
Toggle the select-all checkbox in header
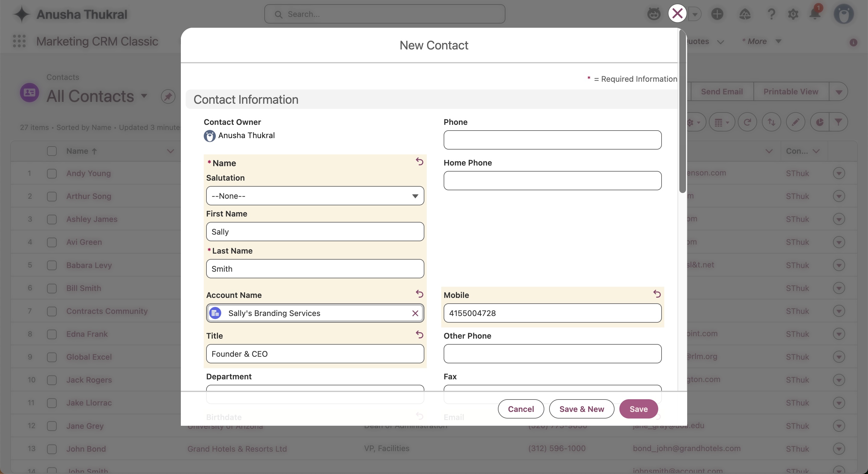pyautogui.click(x=52, y=151)
